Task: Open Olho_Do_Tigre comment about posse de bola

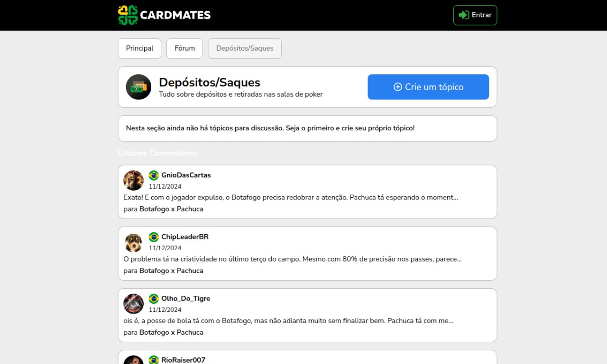Action: pos(288,321)
